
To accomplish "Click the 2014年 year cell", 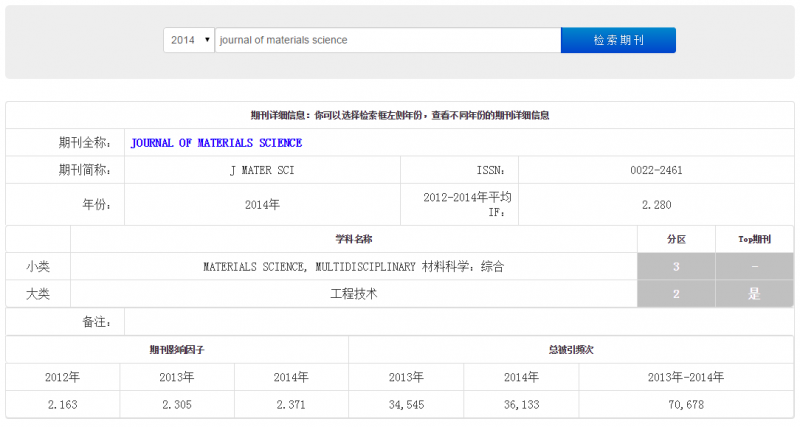I will (x=262, y=205).
